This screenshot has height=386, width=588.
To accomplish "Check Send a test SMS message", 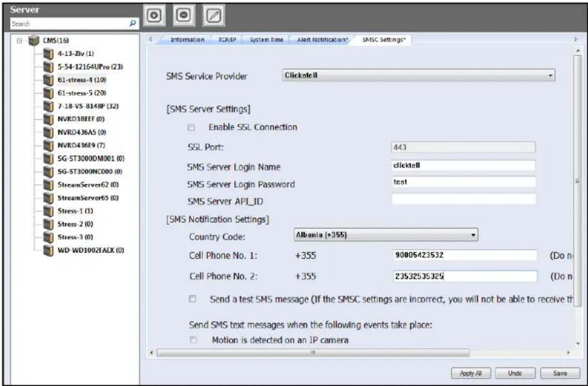I will pyautogui.click(x=193, y=299).
